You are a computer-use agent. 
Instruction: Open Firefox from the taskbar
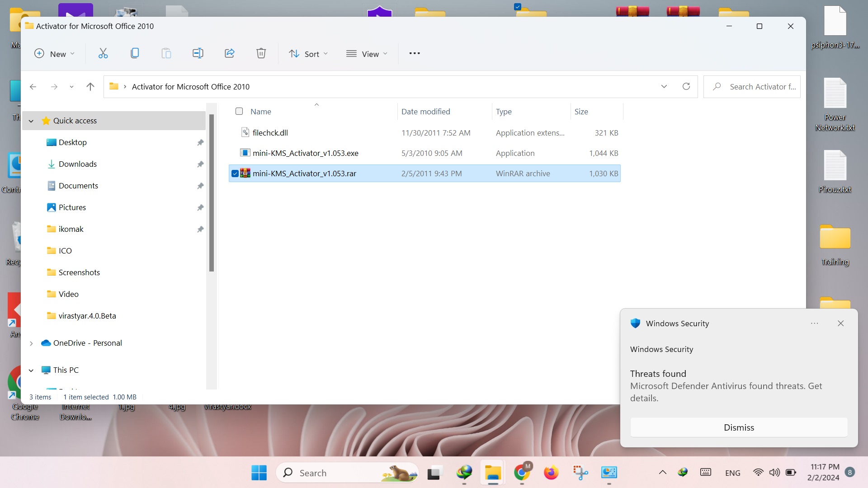tap(551, 473)
